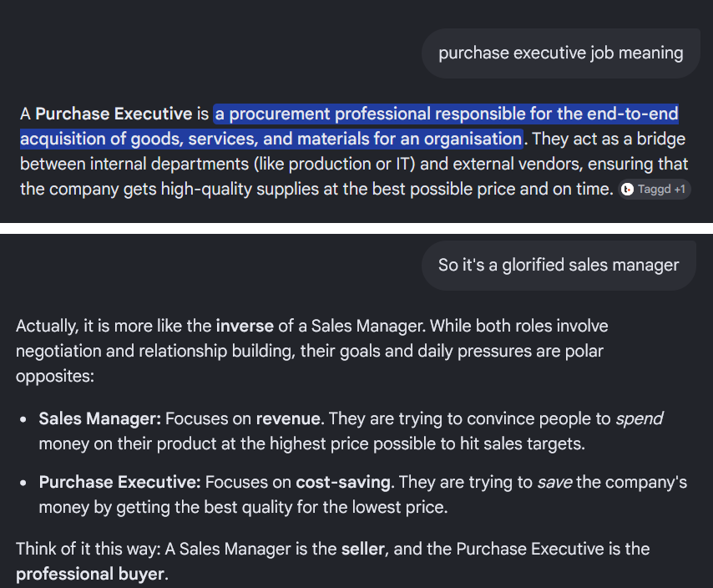Screen dimensions: 713x588
Task: Open the "Taggd +1" source chip
Action: click(655, 189)
